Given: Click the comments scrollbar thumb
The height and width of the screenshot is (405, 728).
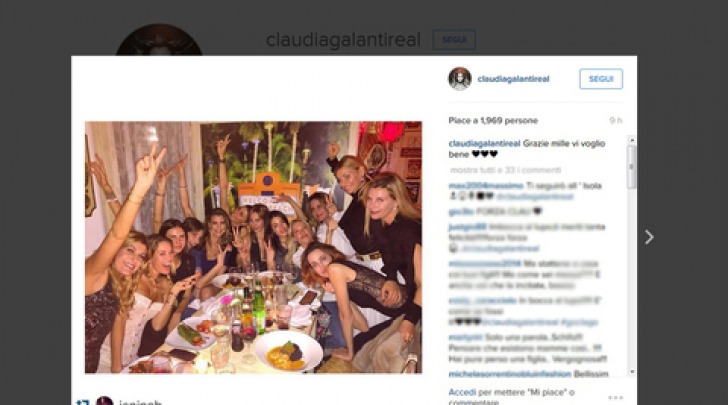Looking at the screenshot, I should tap(631, 167).
